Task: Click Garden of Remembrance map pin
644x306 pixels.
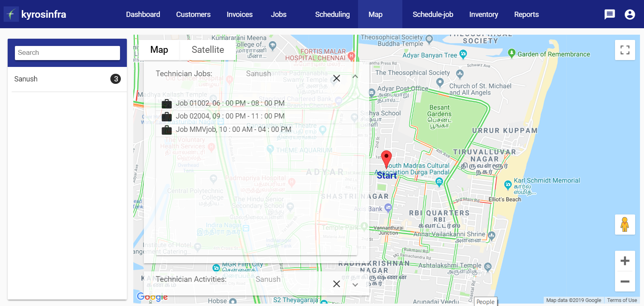Action: pyautogui.click(x=511, y=53)
